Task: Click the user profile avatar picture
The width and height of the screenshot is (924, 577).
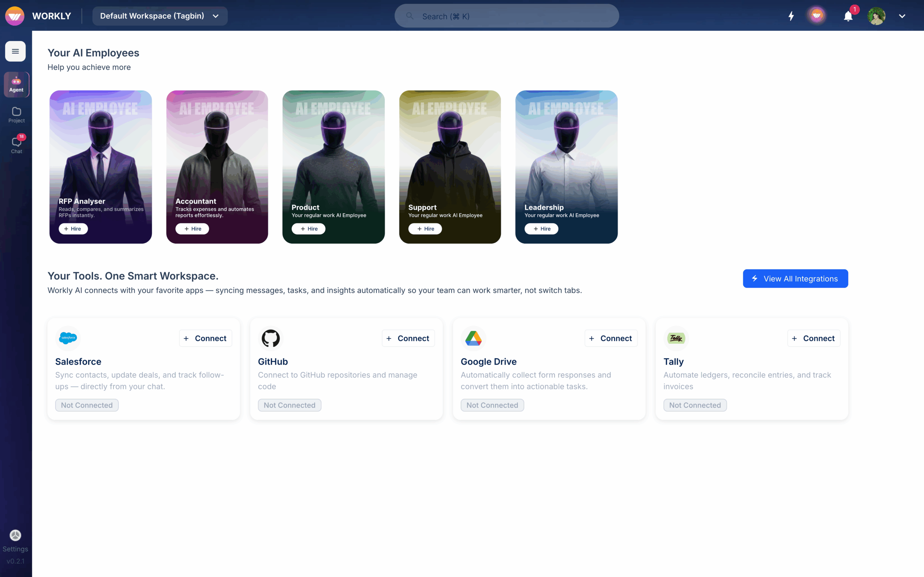Action: pos(877,16)
